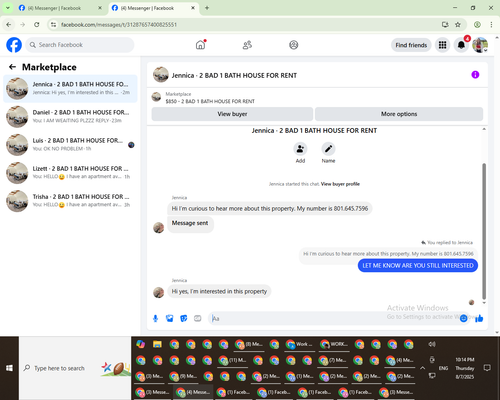Open File Explorer from the taskbar
This screenshot has height=400, width=500.
[157, 344]
